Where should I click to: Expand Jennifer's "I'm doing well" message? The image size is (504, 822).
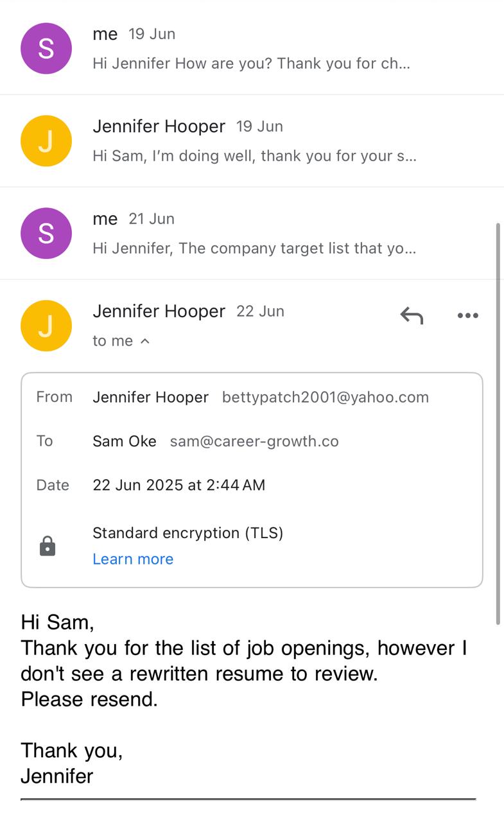click(x=254, y=156)
